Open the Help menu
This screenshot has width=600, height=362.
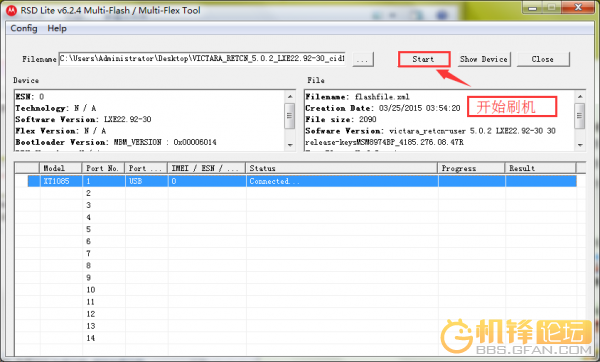57,28
